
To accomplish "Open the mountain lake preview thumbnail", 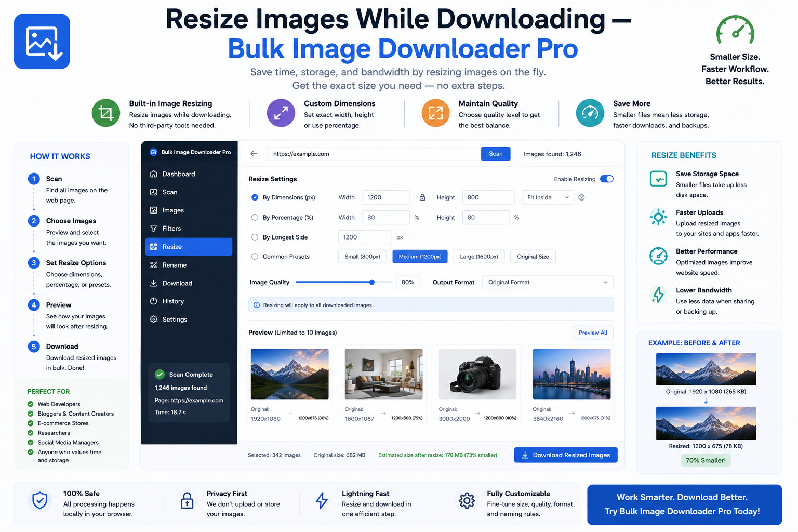I will 290,374.
